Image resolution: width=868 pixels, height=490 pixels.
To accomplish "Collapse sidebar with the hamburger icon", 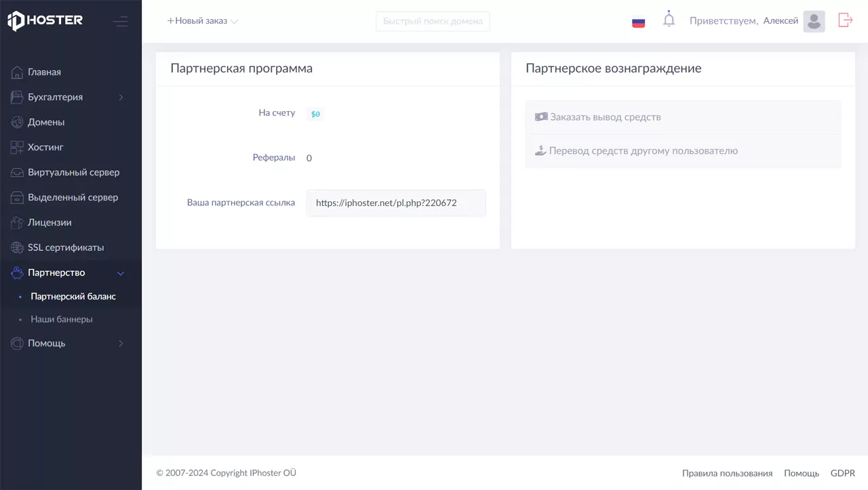I will coord(120,22).
